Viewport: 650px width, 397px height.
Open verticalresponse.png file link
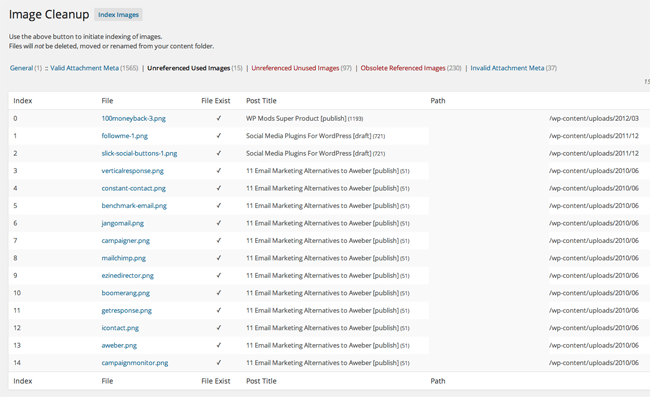133,171
